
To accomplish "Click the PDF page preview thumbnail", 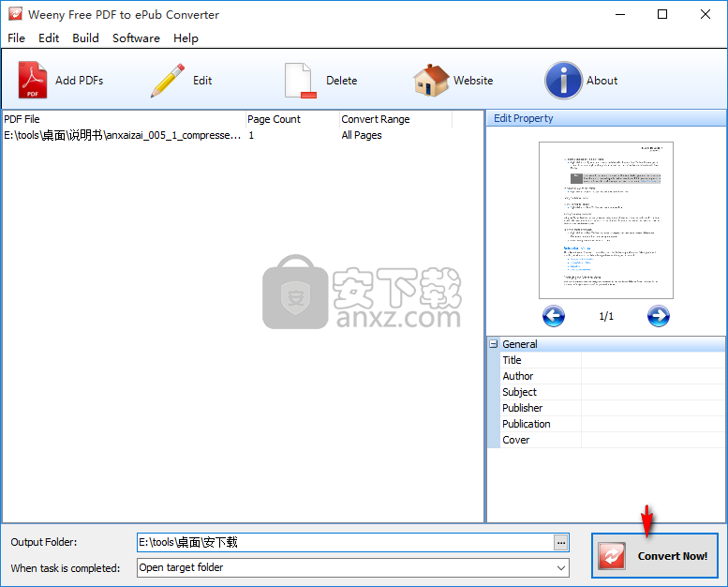I will (606, 220).
